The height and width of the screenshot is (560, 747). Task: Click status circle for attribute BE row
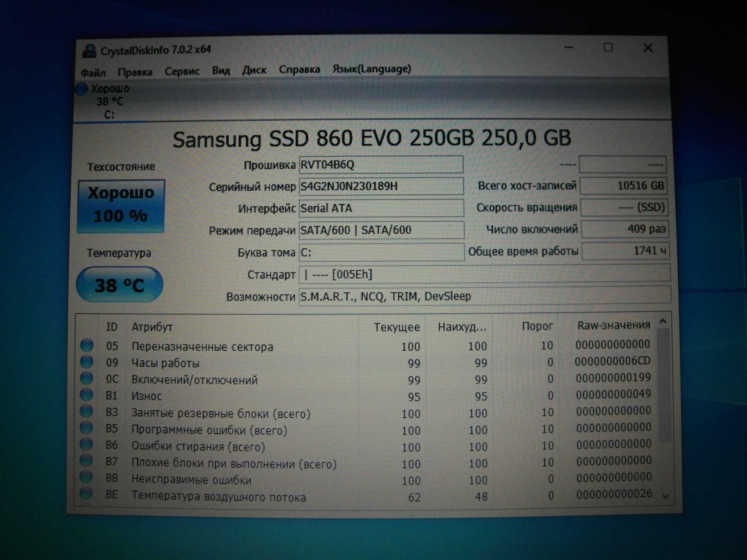pyautogui.click(x=87, y=493)
